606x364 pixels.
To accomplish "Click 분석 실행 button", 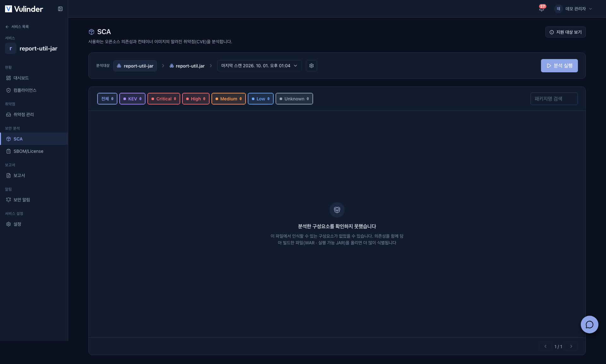I will (x=559, y=66).
